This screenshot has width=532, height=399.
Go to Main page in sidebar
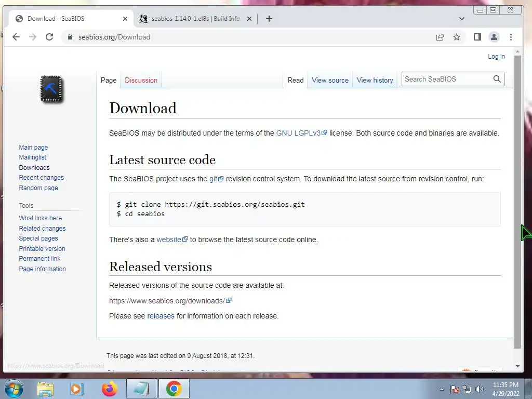[x=33, y=147]
